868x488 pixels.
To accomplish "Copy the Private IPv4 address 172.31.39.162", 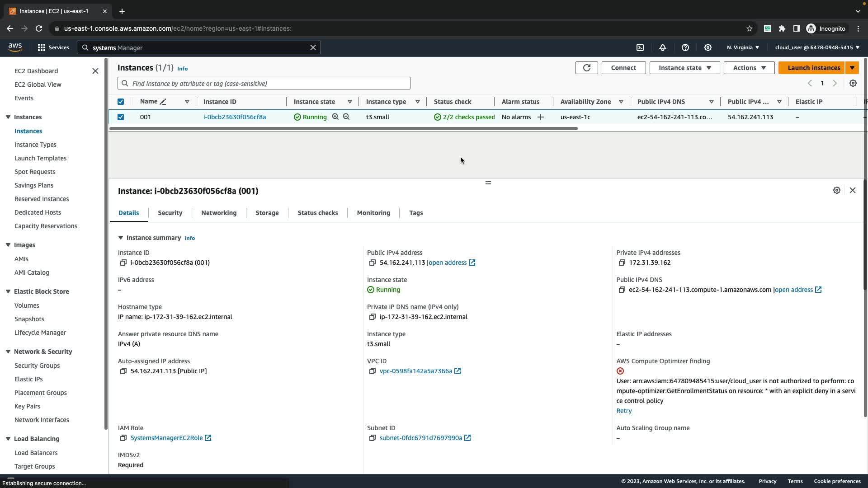I will 622,263.
